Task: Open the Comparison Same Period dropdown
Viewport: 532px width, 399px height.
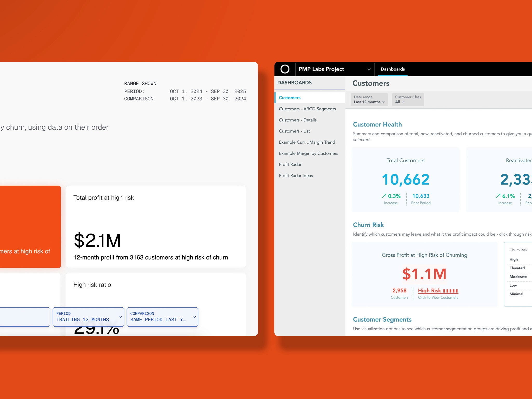Action: [x=162, y=317]
